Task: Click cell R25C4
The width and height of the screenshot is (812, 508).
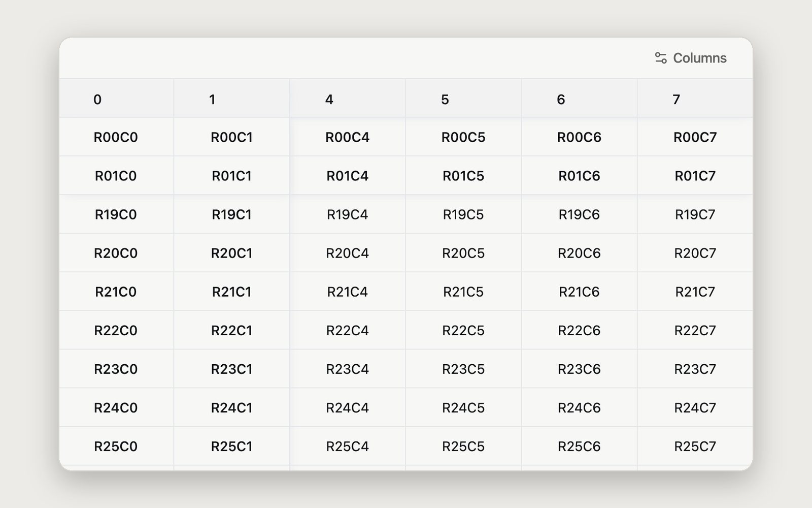Action: 348,446
